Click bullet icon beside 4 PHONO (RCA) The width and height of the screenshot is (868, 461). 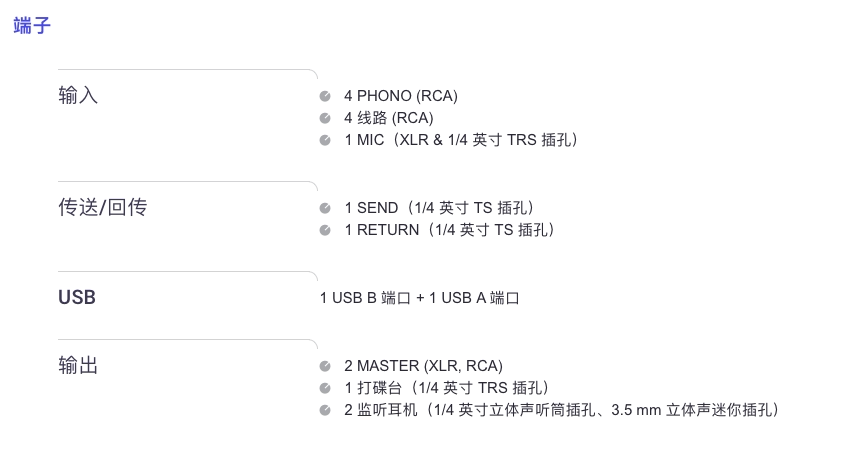(x=325, y=96)
